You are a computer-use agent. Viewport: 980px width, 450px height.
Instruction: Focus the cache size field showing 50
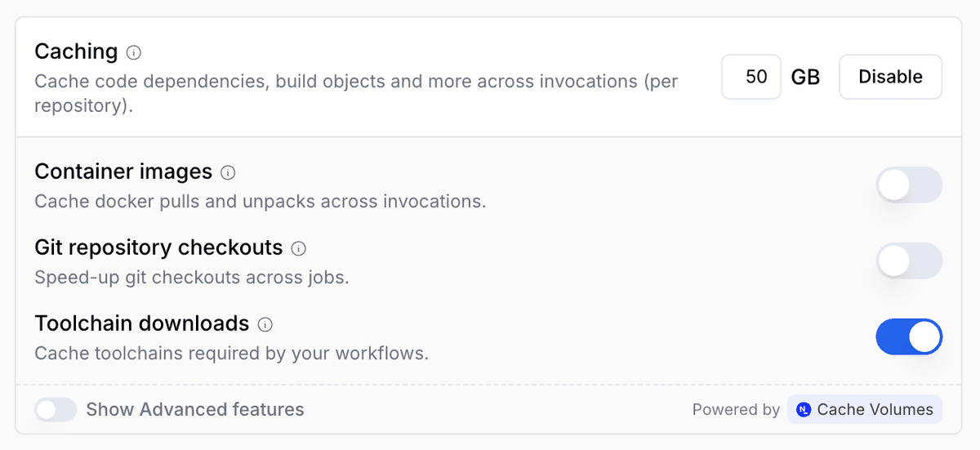click(x=751, y=77)
